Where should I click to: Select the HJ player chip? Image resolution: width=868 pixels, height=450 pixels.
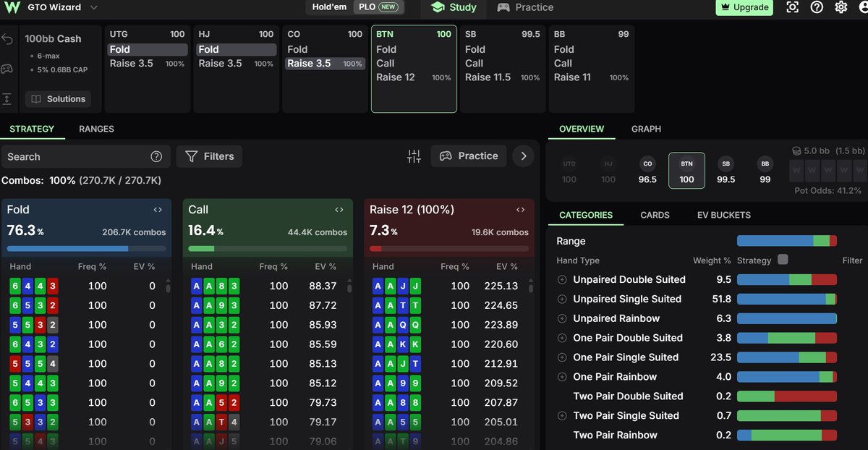click(x=608, y=171)
